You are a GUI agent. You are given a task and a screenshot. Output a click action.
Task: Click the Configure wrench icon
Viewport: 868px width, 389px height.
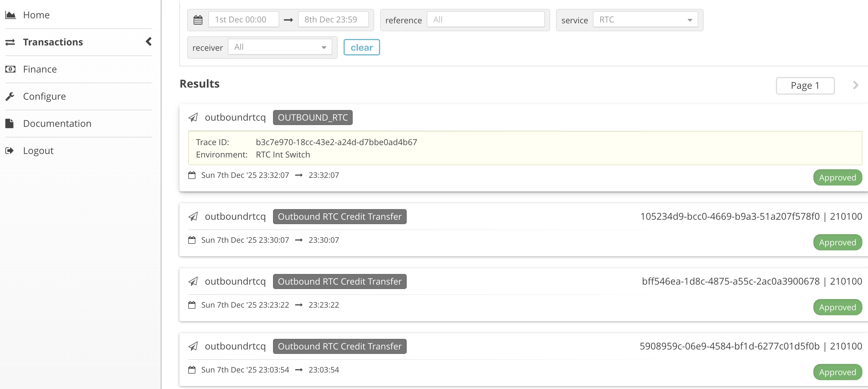[10, 96]
